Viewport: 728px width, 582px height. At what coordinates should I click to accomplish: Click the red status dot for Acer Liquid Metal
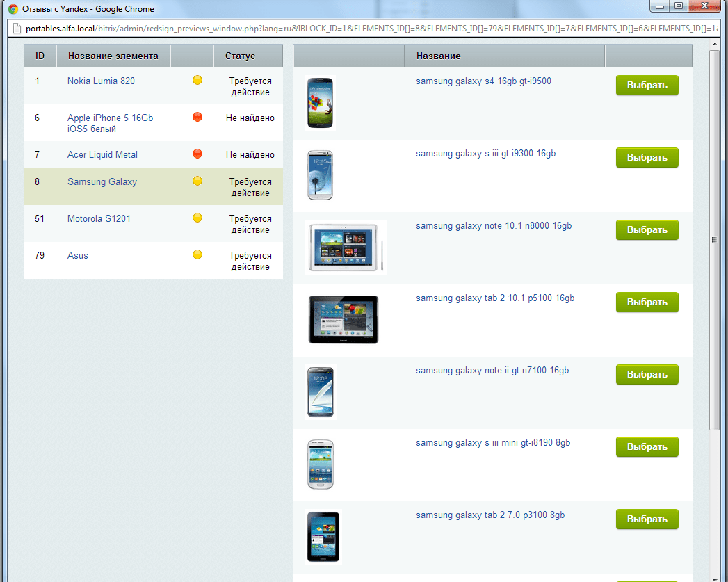(197, 154)
